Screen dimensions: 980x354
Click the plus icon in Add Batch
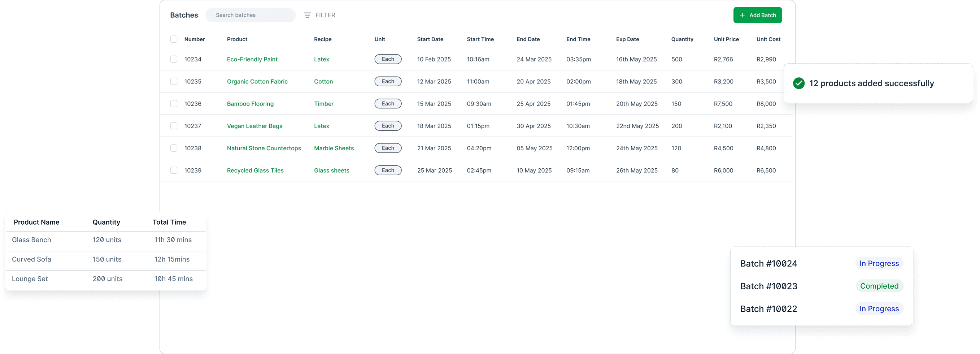(x=742, y=15)
